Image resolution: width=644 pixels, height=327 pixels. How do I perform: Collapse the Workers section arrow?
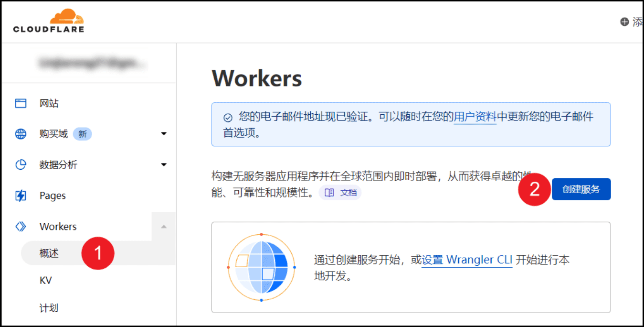[x=164, y=227]
